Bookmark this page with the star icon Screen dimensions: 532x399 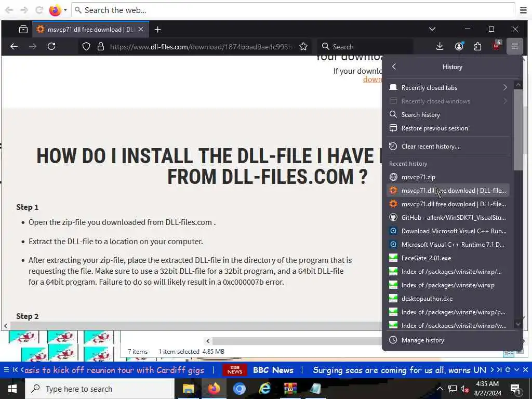303,46
